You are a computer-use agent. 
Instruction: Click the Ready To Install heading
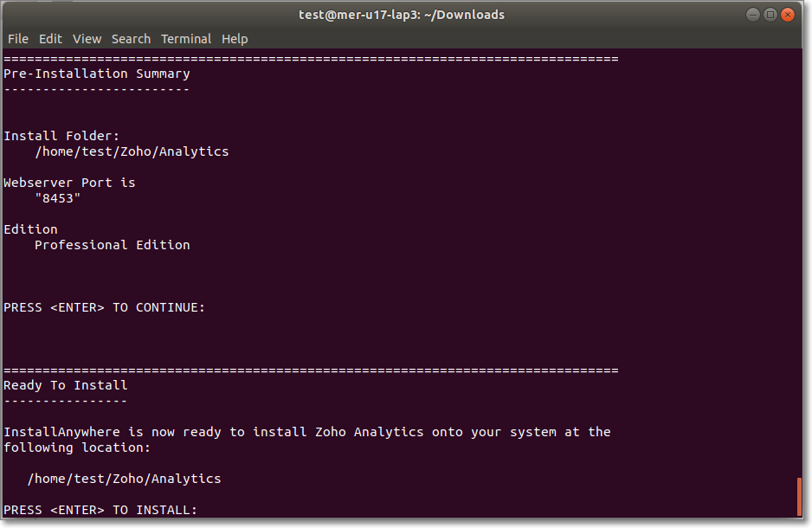(x=65, y=385)
